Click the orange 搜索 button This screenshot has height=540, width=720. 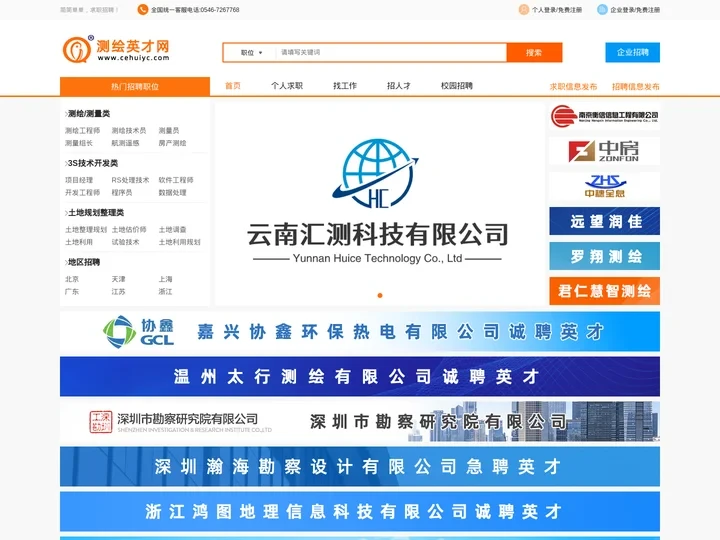(534, 53)
